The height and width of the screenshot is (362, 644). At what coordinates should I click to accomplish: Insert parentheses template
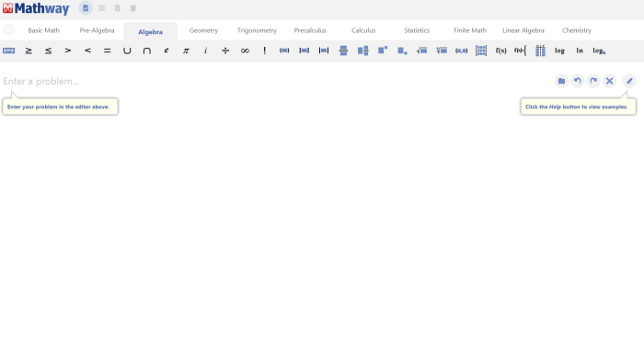tap(284, 51)
